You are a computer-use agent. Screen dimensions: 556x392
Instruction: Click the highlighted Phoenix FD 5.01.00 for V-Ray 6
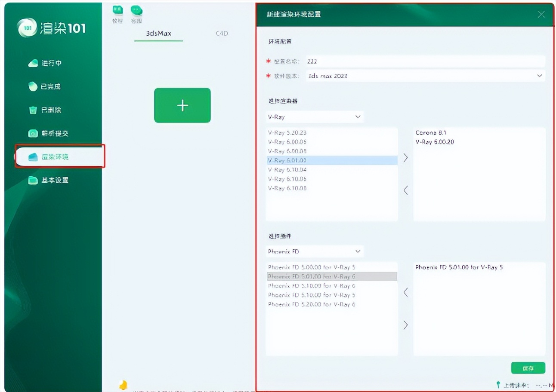[x=332, y=276]
